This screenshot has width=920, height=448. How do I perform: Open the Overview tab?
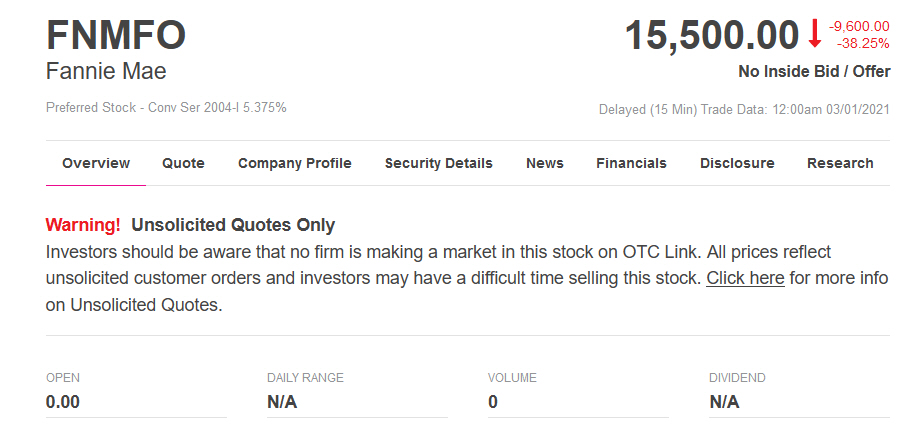(96, 163)
